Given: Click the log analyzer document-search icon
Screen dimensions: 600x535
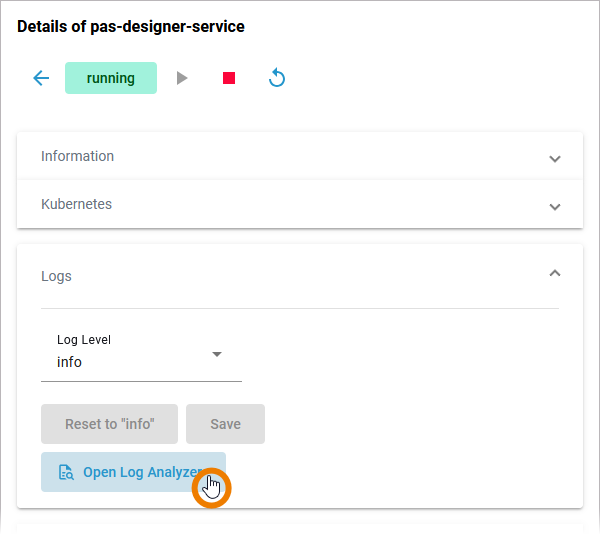Looking at the screenshot, I should (x=66, y=472).
